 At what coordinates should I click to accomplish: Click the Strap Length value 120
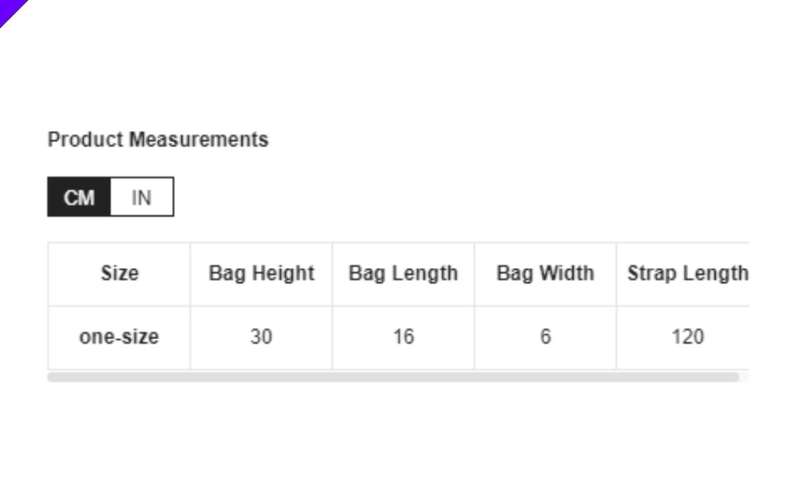point(688,337)
